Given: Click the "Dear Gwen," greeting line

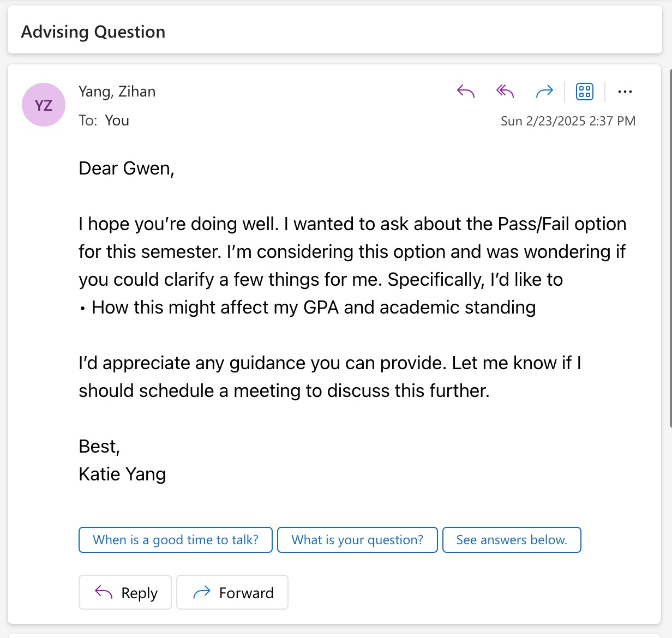Looking at the screenshot, I should click(x=127, y=168).
